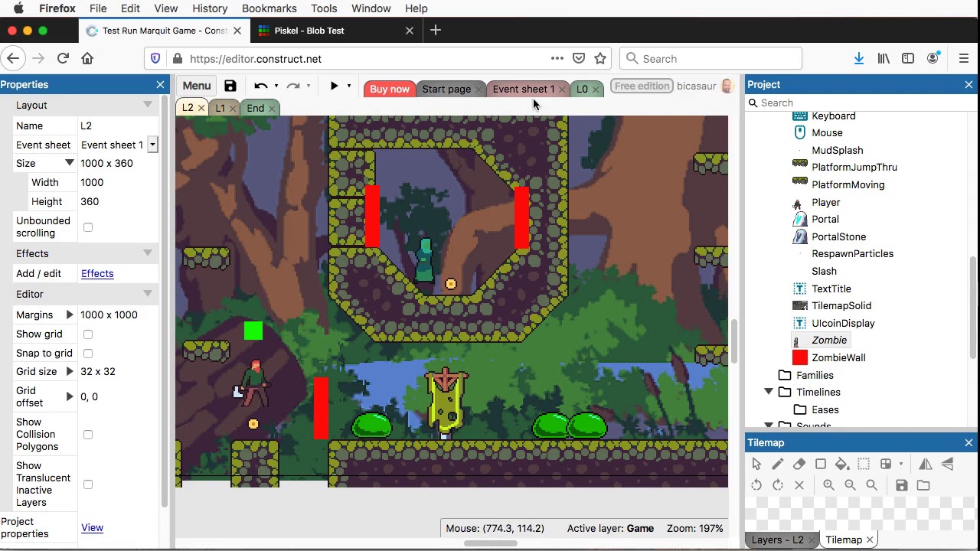Enable the Show grid checkbox
The height and width of the screenshot is (551, 980).
pos(88,334)
